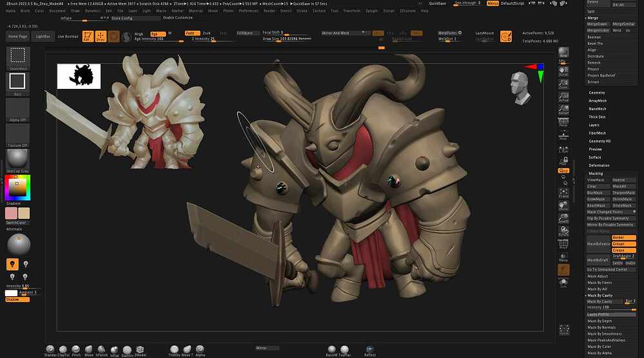
Task: Select the Move view tool icon
Action: [x=563, y=206]
